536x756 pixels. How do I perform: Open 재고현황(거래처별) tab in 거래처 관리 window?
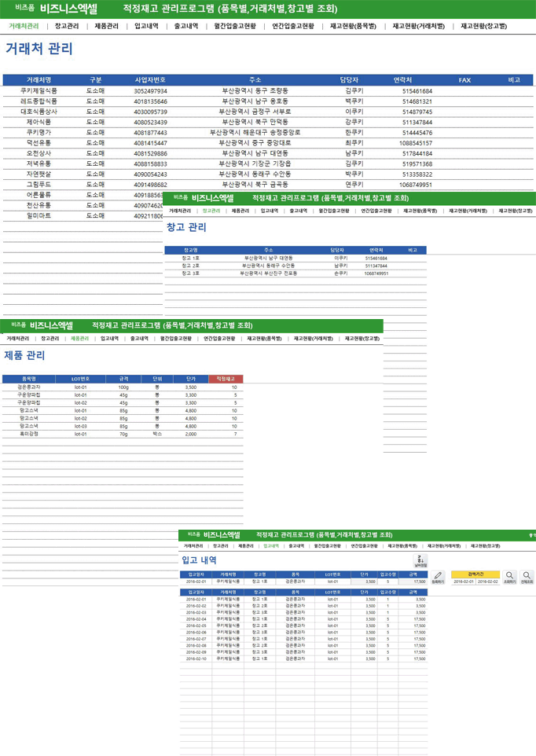(x=419, y=26)
